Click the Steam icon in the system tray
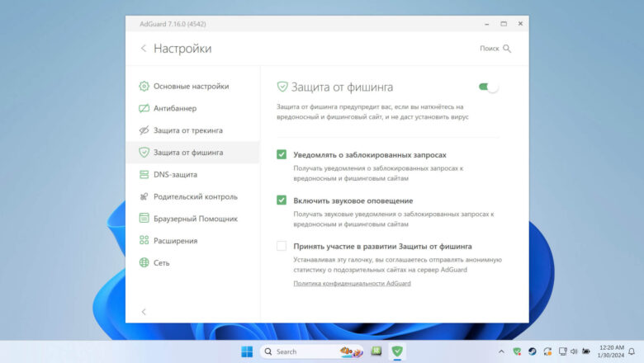Image resolution: width=644 pixels, height=363 pixels. [x=533, y=351]
